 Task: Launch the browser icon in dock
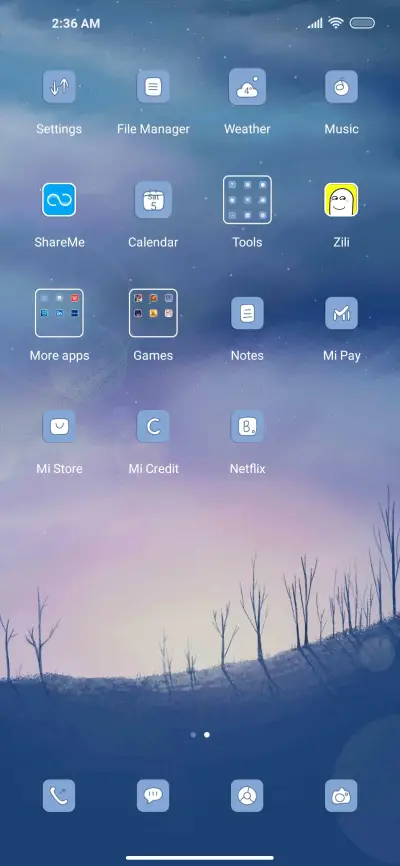coord(248,796)
